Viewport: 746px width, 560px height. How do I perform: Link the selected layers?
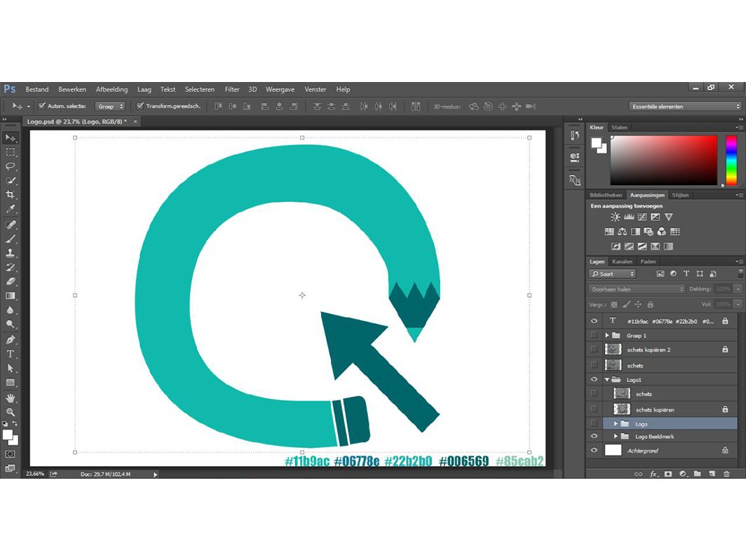[639, 474]
